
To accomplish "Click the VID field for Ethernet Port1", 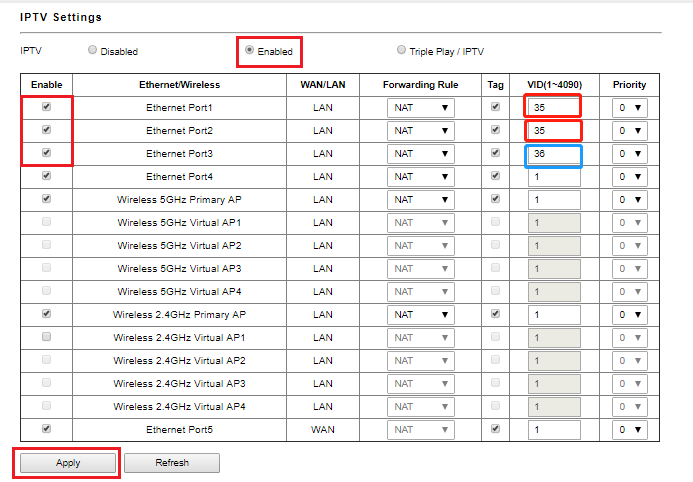I will coord(554,107).
